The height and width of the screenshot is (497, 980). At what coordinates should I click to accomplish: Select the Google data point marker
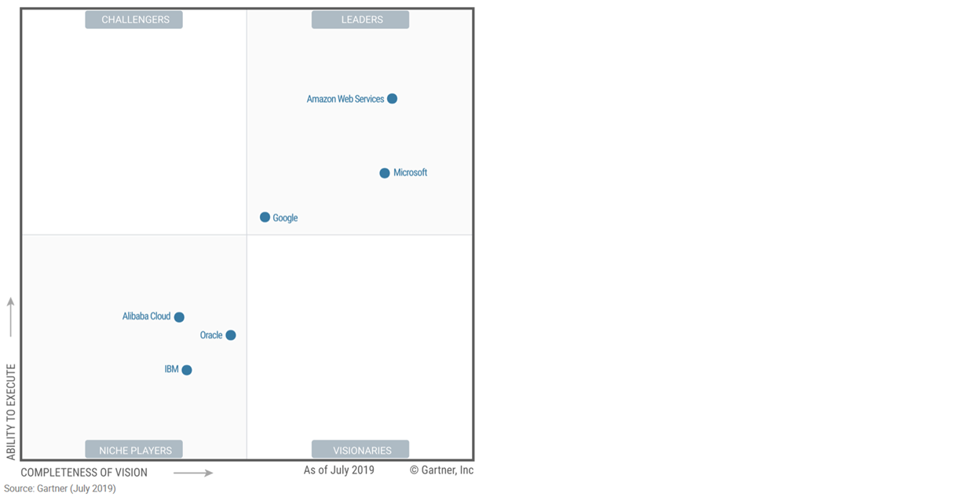[x=265, y=217]
